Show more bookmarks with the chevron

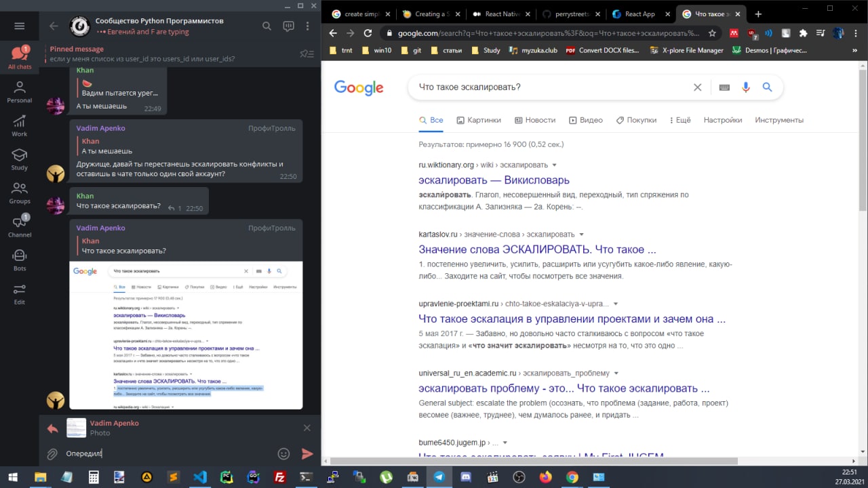(x=856, y=50)
